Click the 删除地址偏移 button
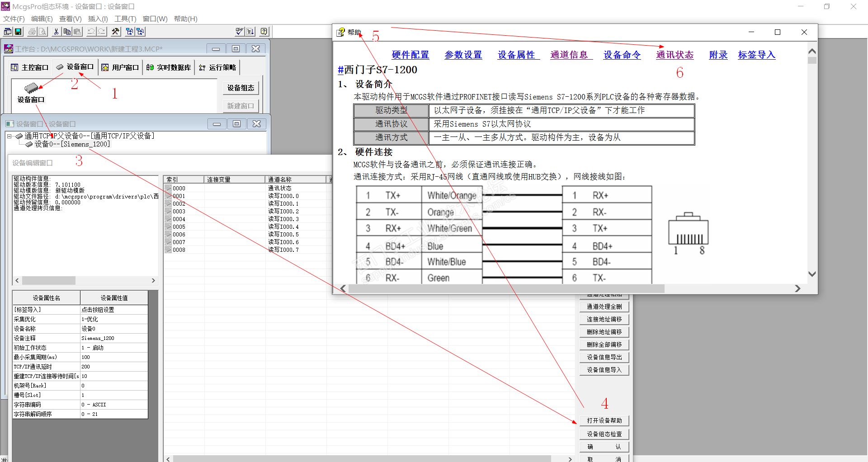This screenshot has width=868, height=462. (x=604, y=332)
